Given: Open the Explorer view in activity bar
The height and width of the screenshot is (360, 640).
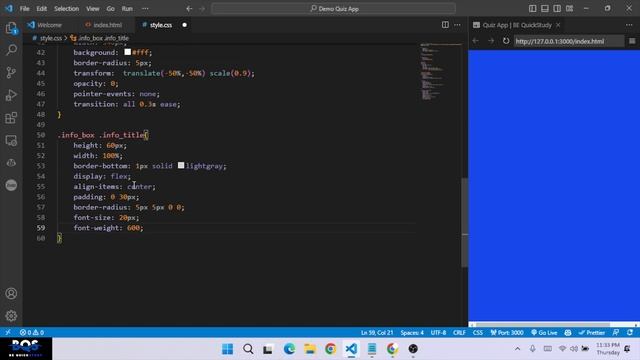Looking at the screenshot, I should (x=11, y=28).
